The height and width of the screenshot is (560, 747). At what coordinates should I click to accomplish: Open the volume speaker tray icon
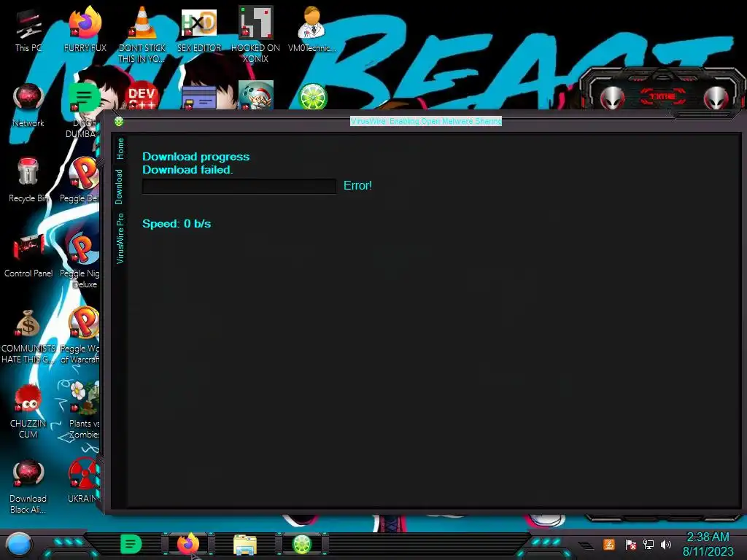[x=666, y=544]
